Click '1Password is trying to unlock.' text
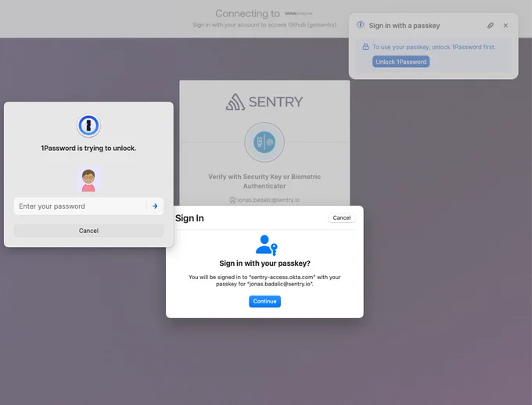Screen dimensions: 532x405 (88, 149)
